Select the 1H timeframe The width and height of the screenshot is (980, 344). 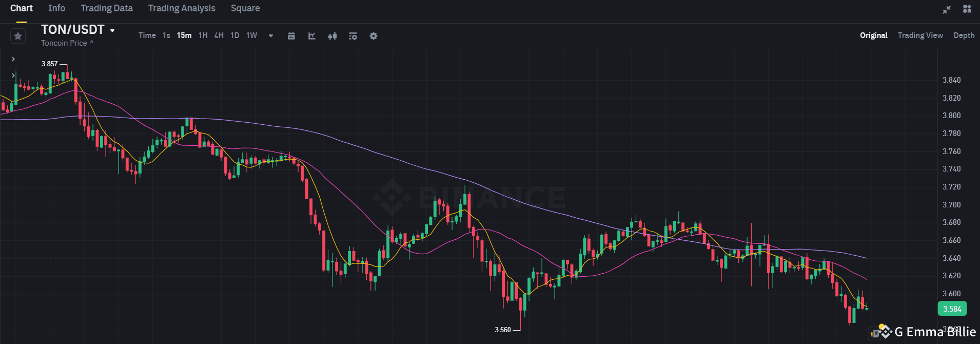coord(203,35)
